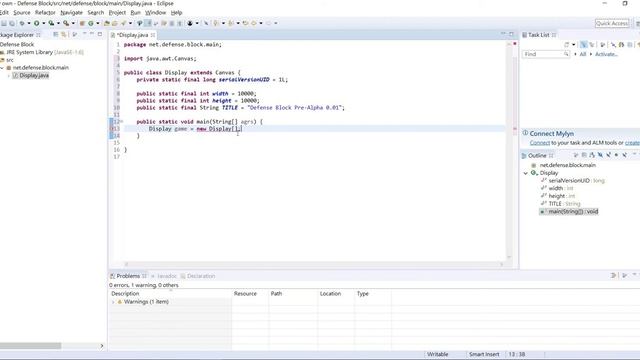Select the Problems tab
This screenshot has width=640, height=360.
[x=128, y=276]
